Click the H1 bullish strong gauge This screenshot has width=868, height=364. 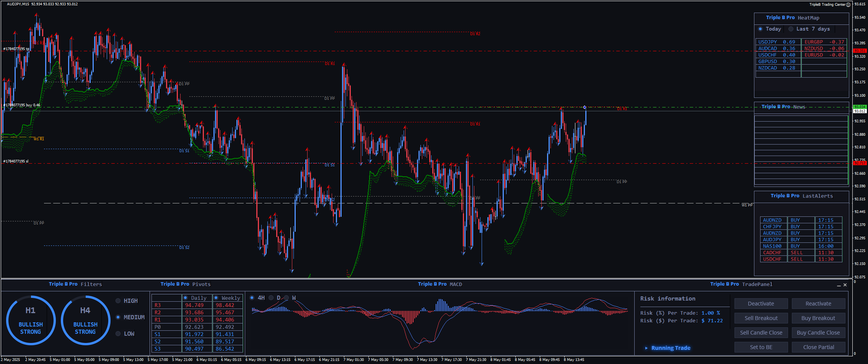pyautogui.click(x=31, y=320)
